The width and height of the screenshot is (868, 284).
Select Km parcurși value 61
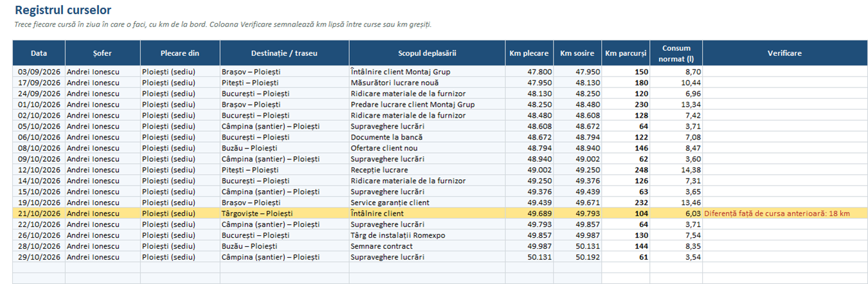coord(626,257)
